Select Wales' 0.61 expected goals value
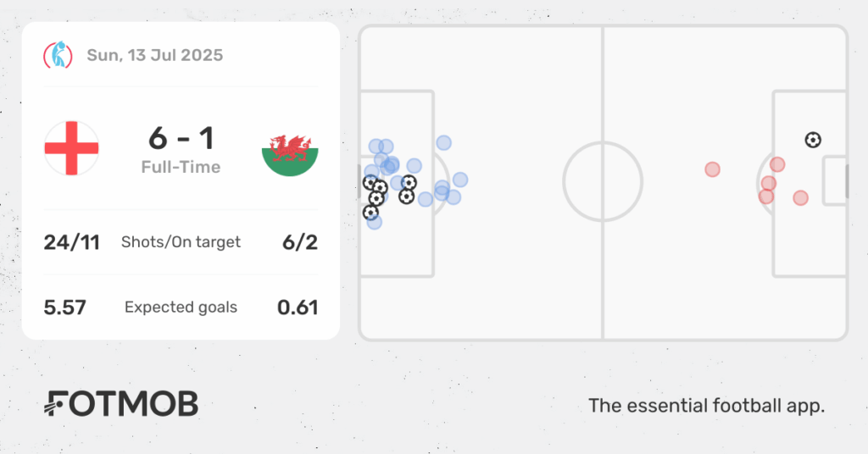 click(298, 307)
